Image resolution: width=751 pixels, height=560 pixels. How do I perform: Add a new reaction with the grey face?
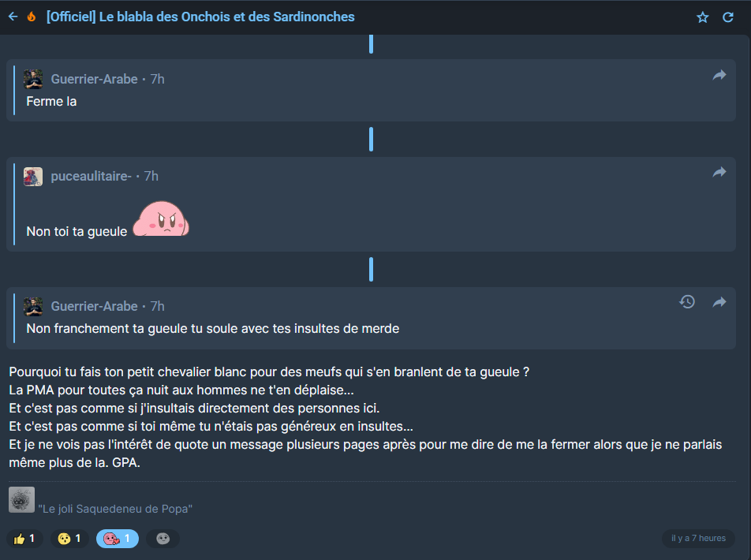pos(163,539)
